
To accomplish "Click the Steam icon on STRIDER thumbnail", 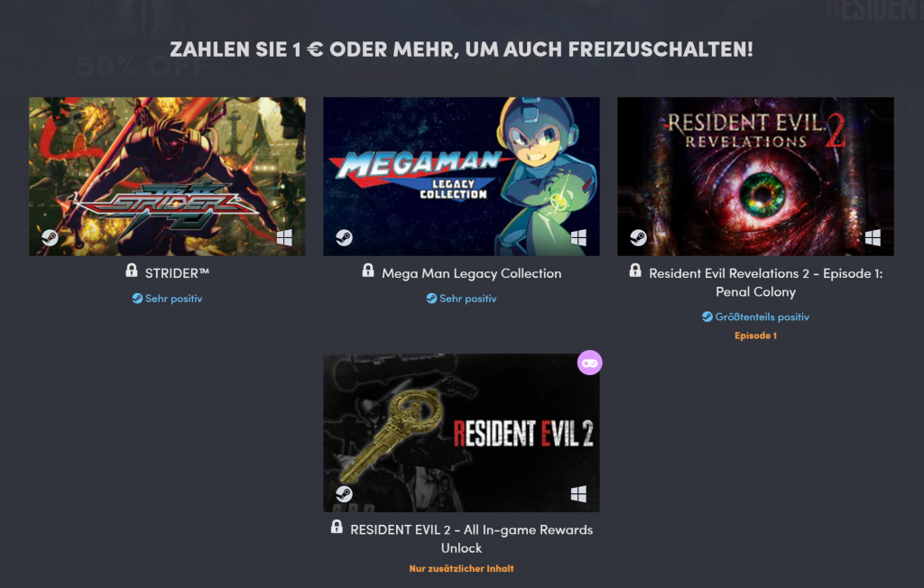I will click(51, 237).
